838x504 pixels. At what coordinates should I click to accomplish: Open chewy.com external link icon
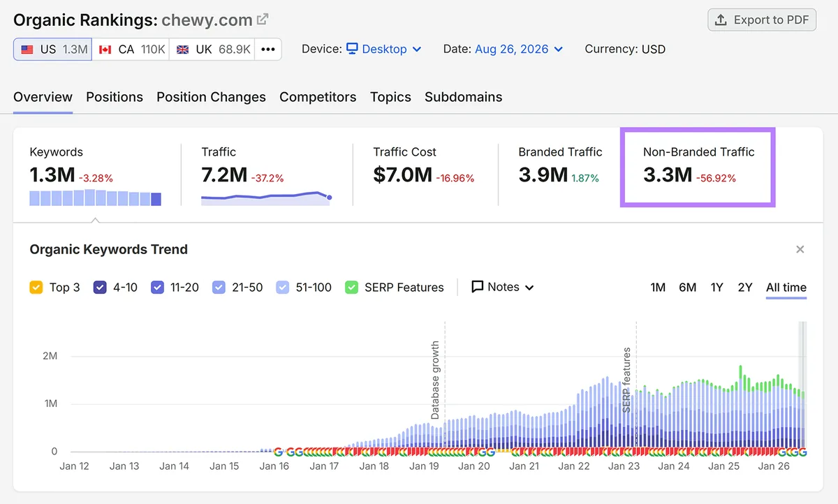tap(263, 20)
